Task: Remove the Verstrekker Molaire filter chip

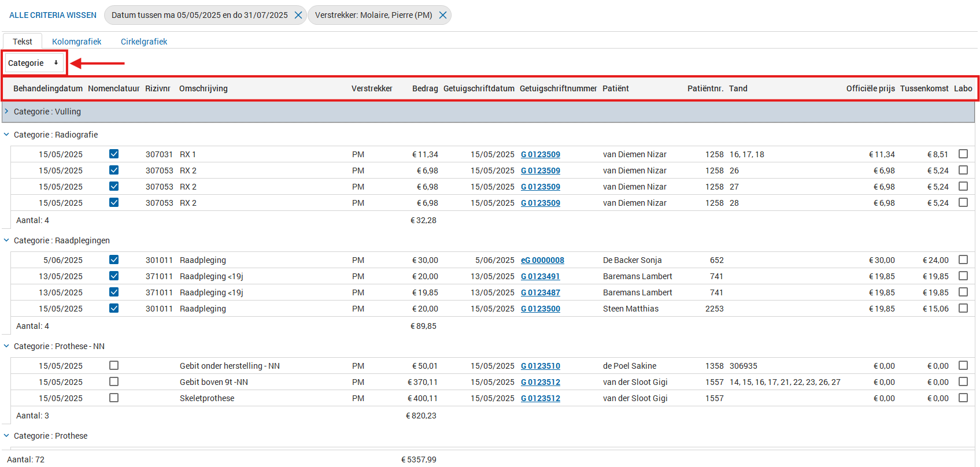Action: point(443,15)
